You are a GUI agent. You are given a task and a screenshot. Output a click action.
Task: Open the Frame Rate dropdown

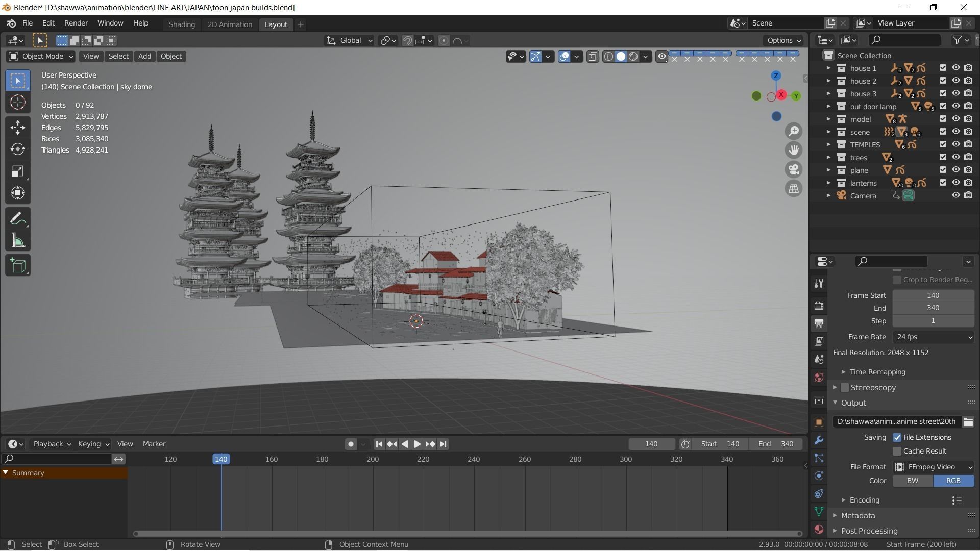[x=933, y=337]
